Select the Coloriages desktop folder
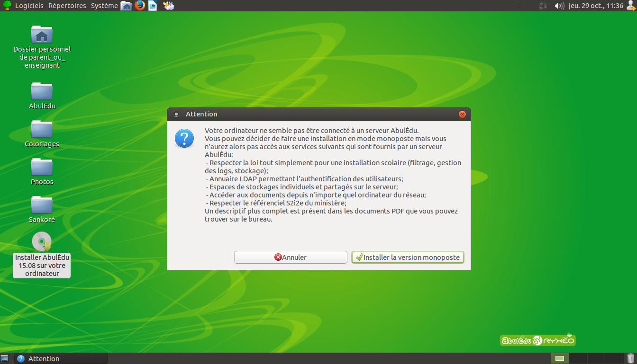 (x=42, y=133)
